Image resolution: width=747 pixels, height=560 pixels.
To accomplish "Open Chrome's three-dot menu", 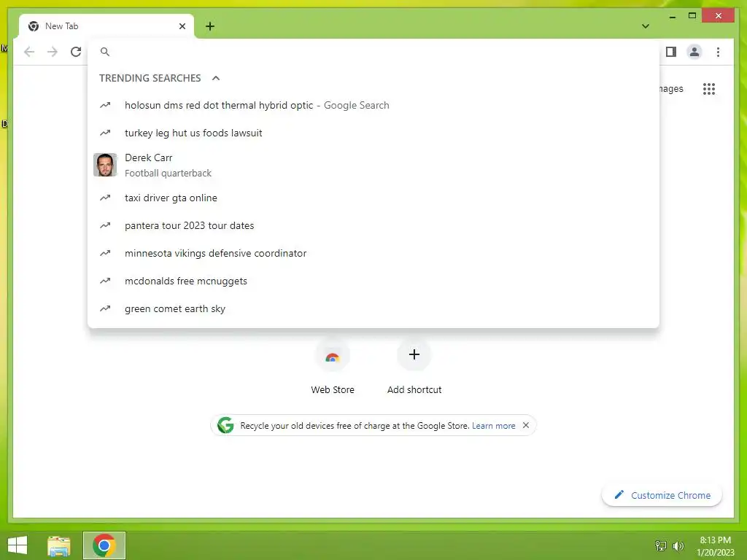I will click(718, 52).
